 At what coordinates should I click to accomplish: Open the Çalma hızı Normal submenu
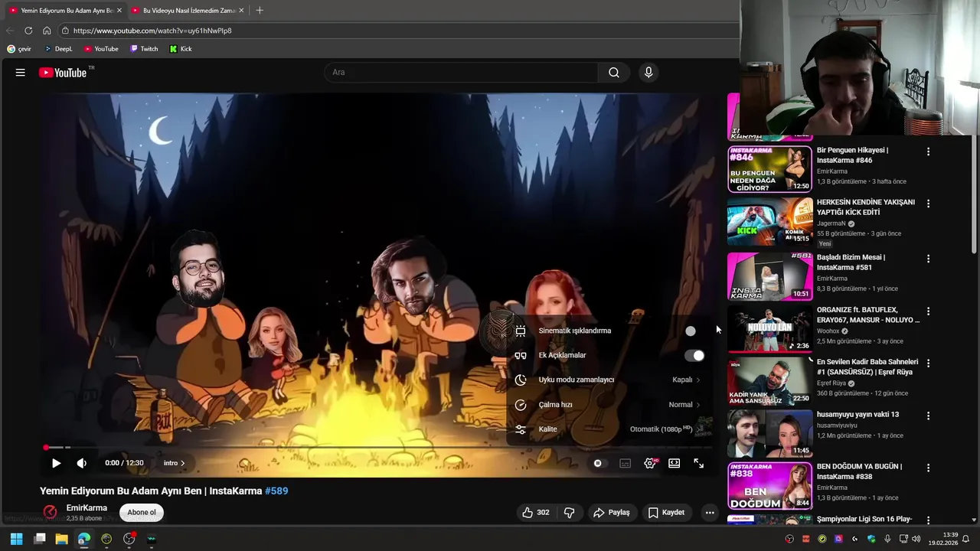609,404
